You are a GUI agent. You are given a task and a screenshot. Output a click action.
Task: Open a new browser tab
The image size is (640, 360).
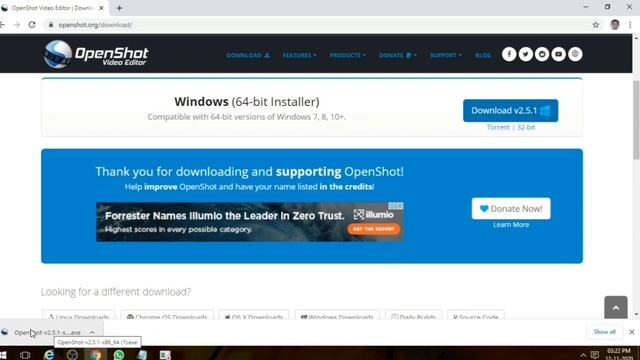point(119,8)
